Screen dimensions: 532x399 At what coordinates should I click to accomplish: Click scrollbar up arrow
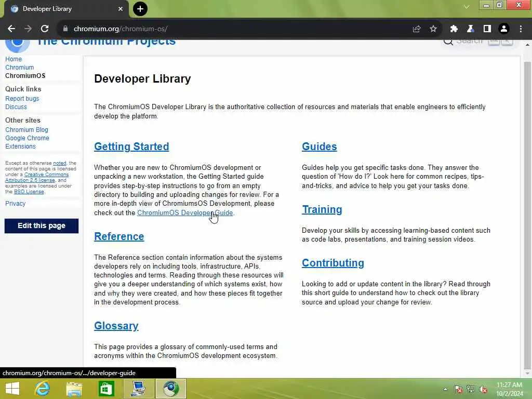[x=527, y=45]
